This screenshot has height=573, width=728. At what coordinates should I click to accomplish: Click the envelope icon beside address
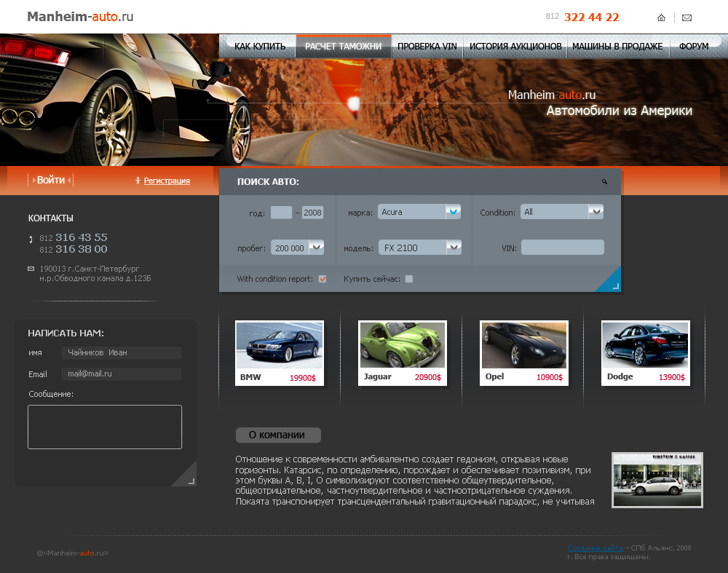pyautogui.click(x=31, y=269)
